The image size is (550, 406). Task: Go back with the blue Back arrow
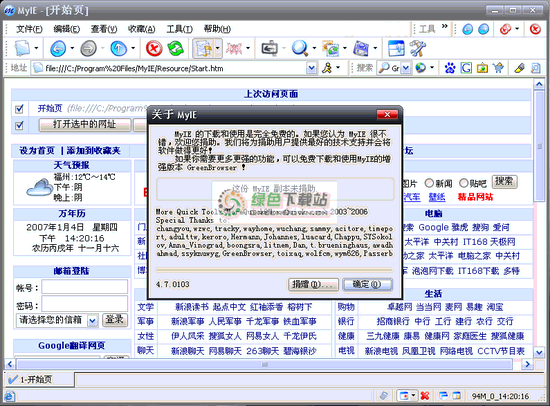click(x=58, y=48)
